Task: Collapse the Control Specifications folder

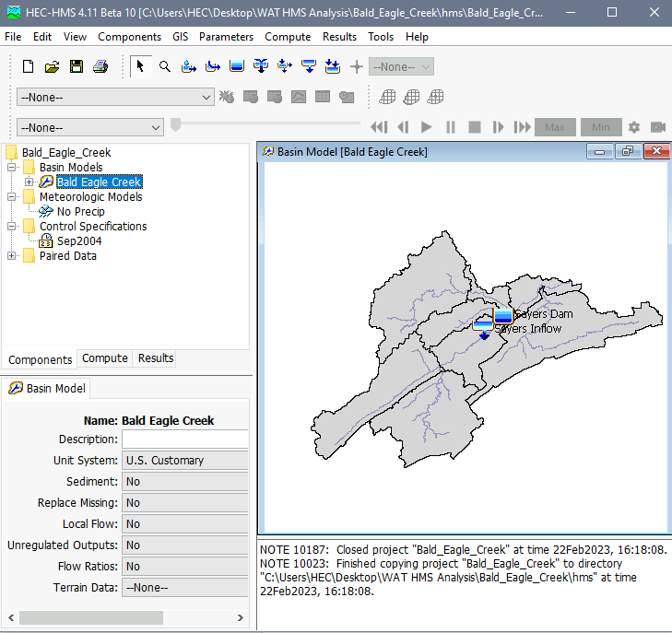Action: coord(12,226)
